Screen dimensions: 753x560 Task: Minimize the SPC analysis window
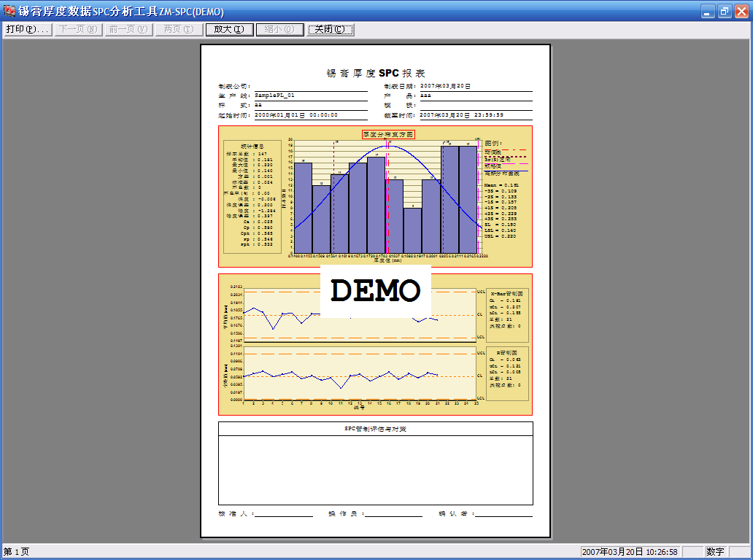click(x=708, y=11)
